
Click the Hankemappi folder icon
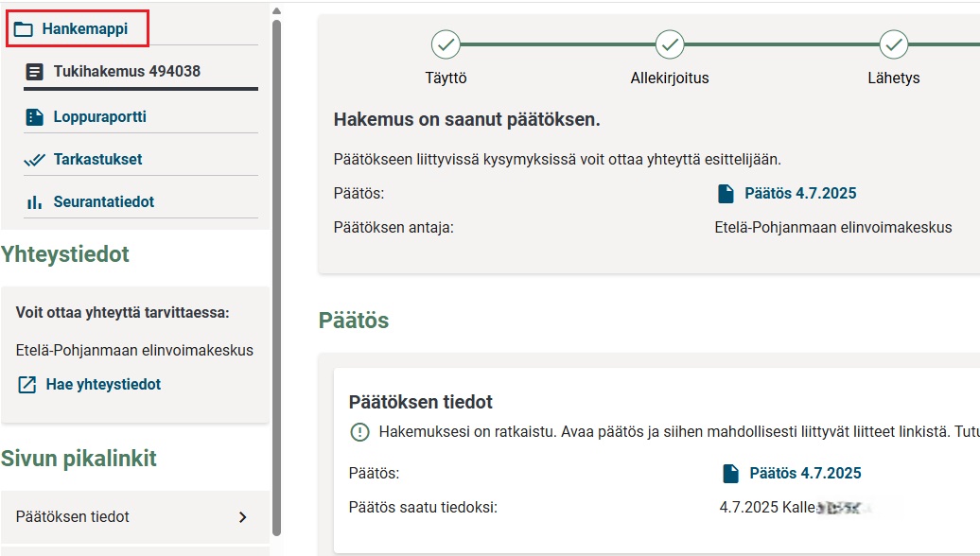pos(25,29)
